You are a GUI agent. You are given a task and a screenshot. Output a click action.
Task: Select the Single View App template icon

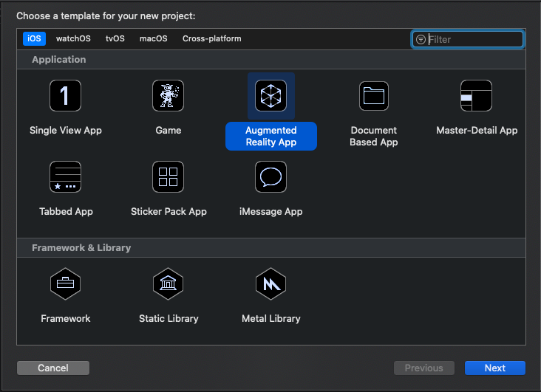(65, 95)
